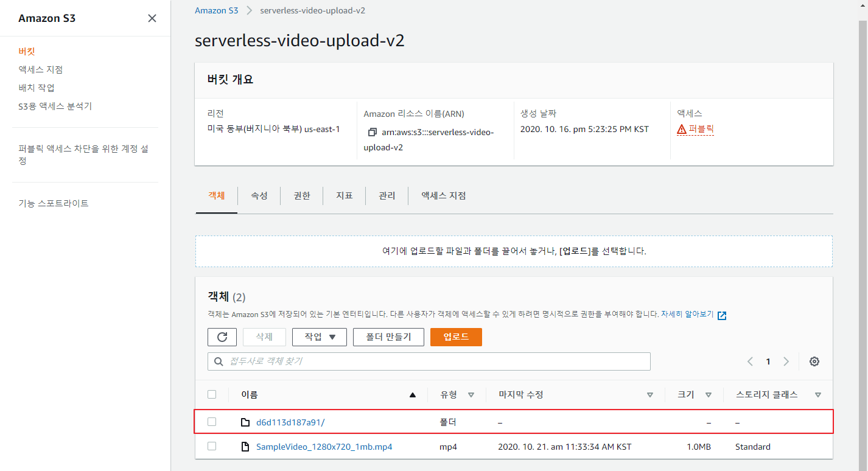
Task: Open the 작업 actions dropdown
Action: pos(320,337)
